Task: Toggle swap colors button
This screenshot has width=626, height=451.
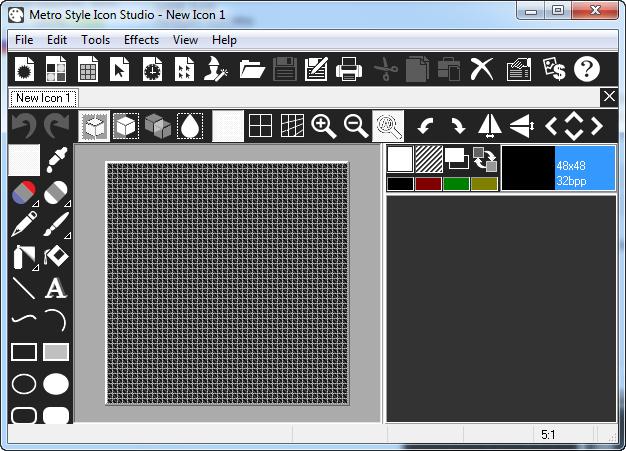Action: tap(485, 159)
